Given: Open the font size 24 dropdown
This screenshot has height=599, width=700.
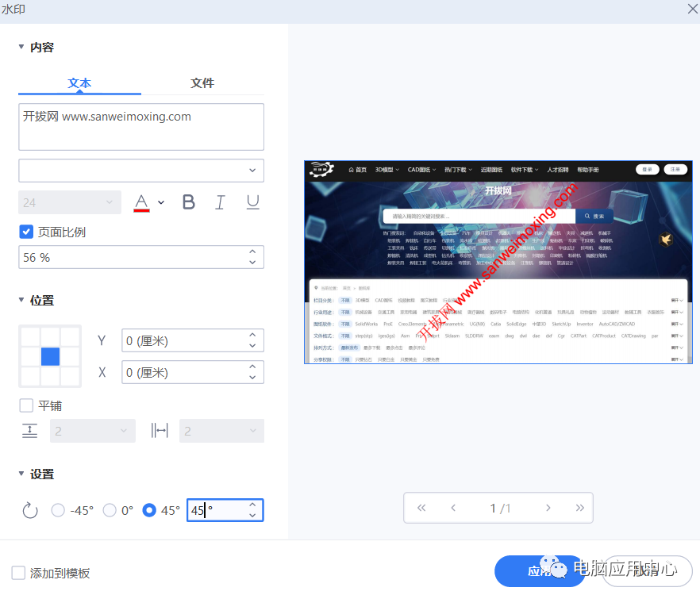Looking at the screenshot, I should tap(70, 202).
